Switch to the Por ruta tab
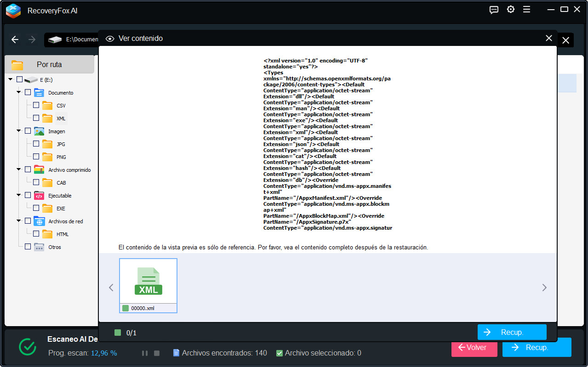The height and width of the screenshot is (367, 588). click(48, 64)
